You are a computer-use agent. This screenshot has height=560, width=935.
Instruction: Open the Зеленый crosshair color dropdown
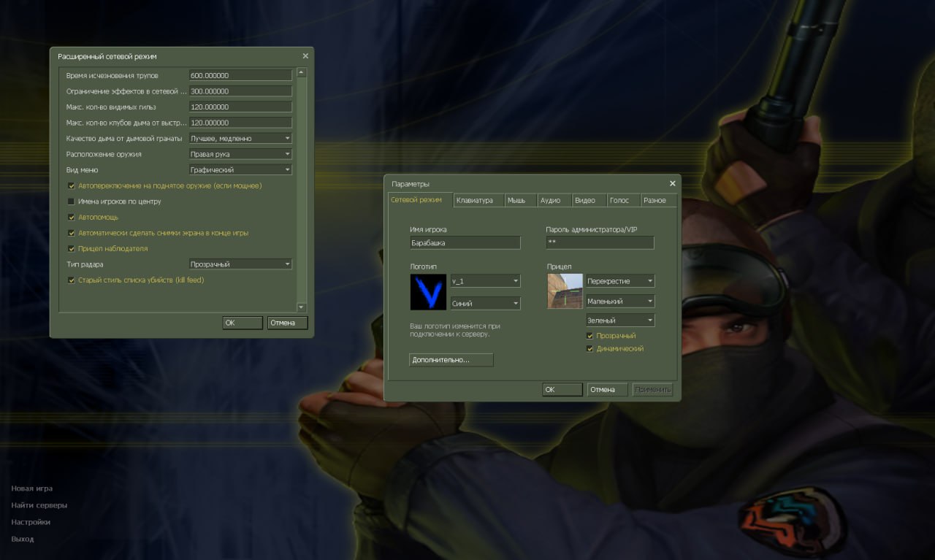click(620, 321)
